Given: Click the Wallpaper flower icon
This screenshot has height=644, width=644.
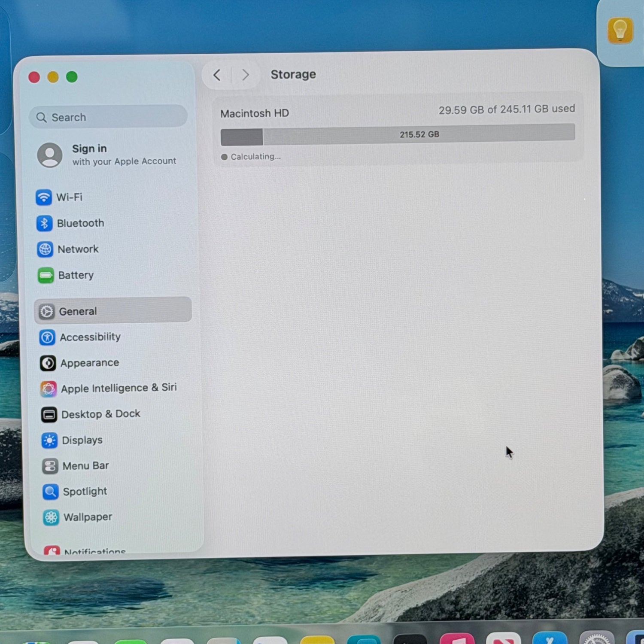Looking at the screenshot, I should coord(51,518).
